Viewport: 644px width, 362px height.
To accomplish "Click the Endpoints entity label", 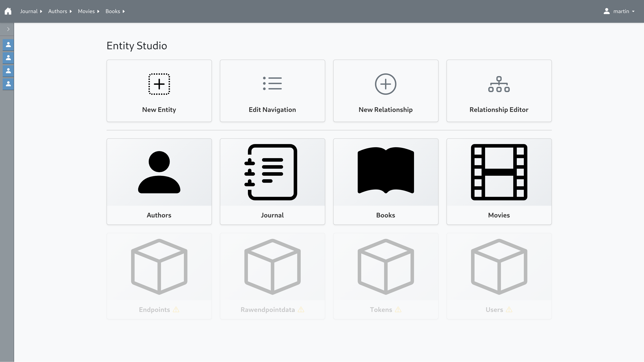I will 154,310.
